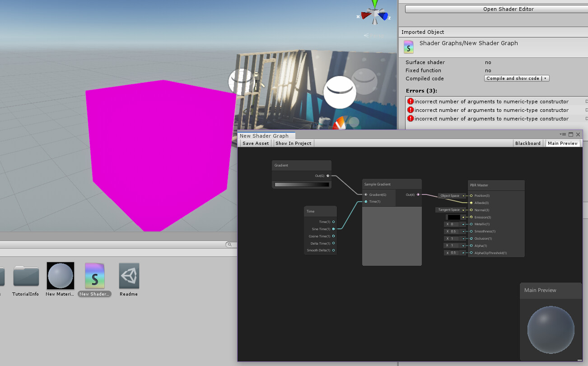Click the Save Asset button

coord(255,143)
